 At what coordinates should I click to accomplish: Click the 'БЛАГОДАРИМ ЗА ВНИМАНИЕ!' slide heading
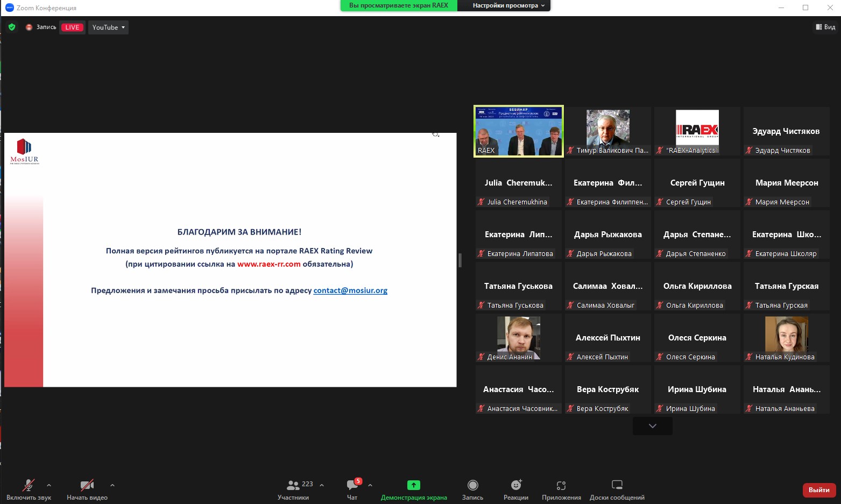[x=239, y=232]
